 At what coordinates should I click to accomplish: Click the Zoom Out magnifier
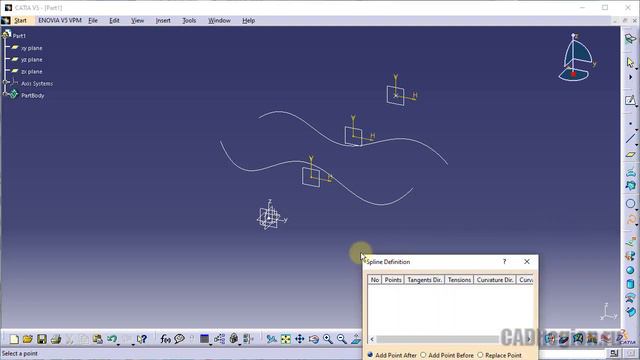coord(342,339)
